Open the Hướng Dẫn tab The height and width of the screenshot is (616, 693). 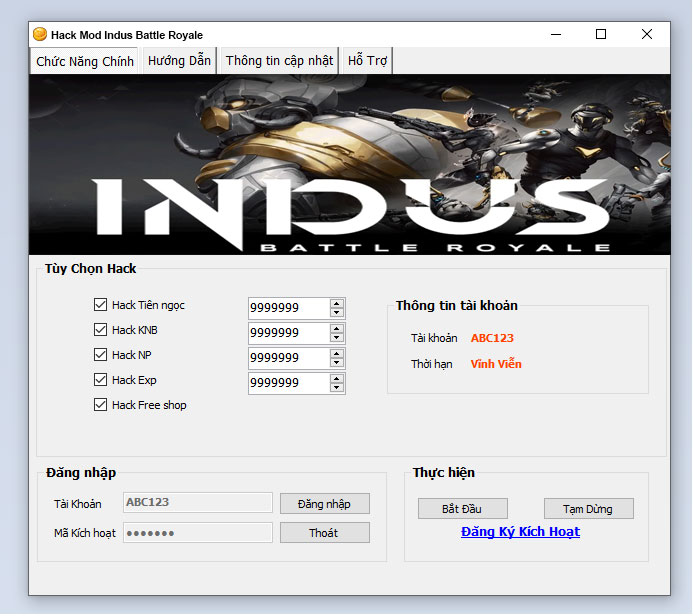pos(179,61)
